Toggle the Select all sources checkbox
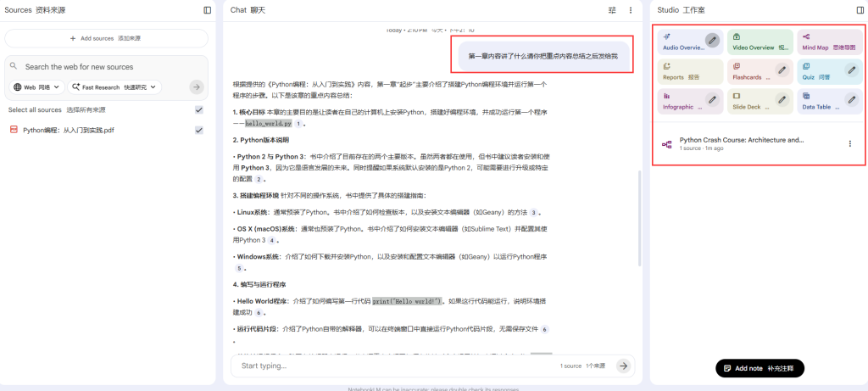Viewport: 868px width, 391px height. tap(198, 109)
